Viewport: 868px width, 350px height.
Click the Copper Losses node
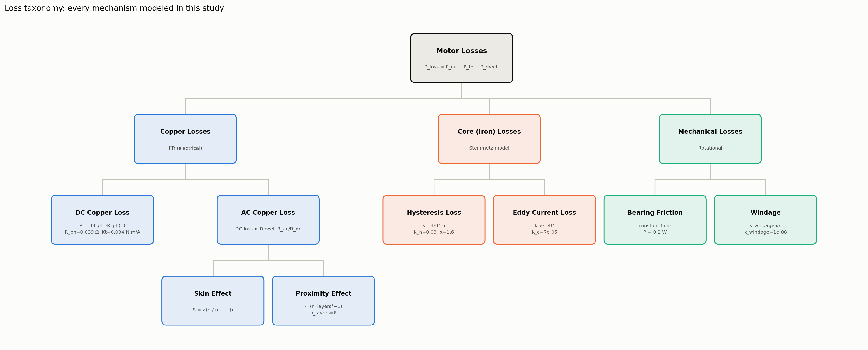tap(185, 139)
